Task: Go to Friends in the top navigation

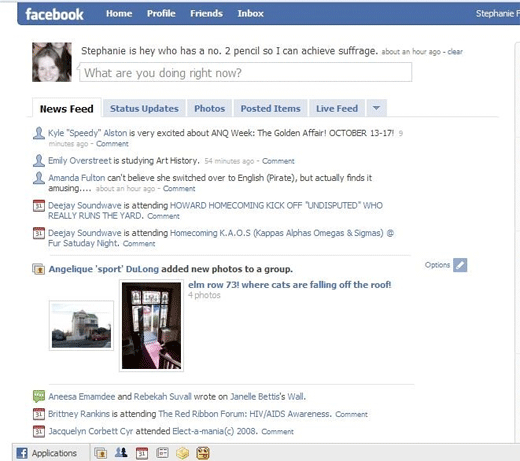Action: [x=206, y=13]
